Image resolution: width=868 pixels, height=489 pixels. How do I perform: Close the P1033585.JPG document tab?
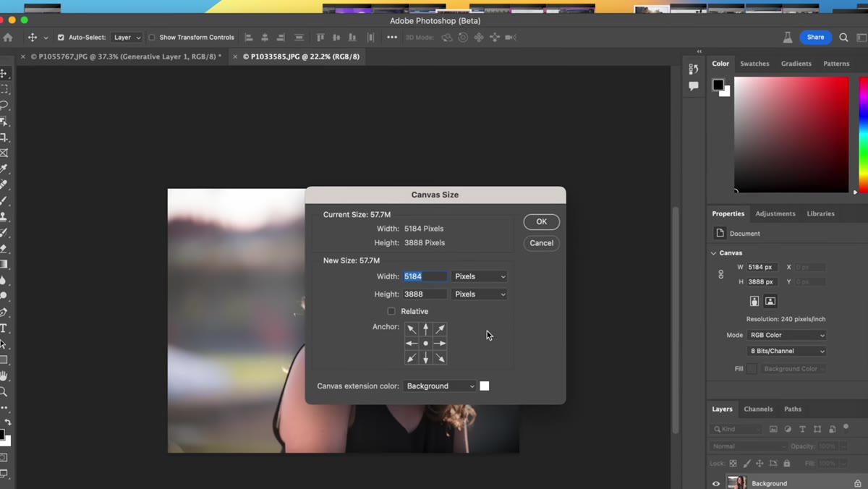tap(235, 56)
